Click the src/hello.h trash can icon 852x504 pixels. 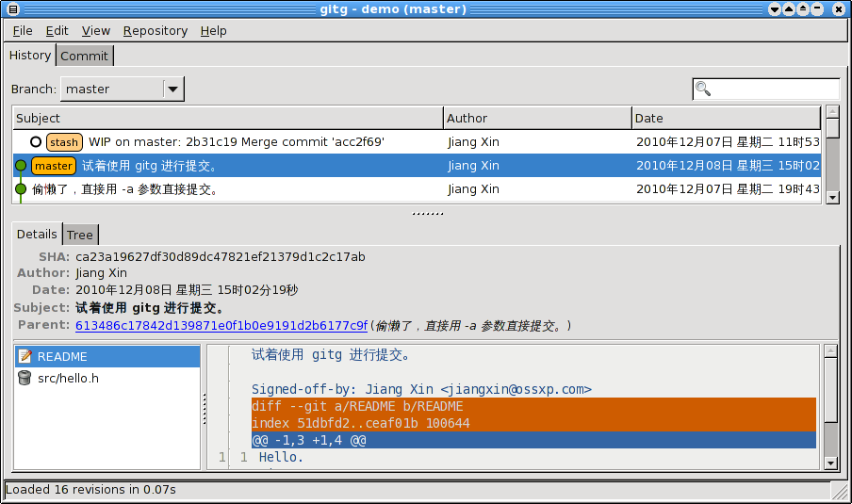pyautogui.click(x=25, y=378)
